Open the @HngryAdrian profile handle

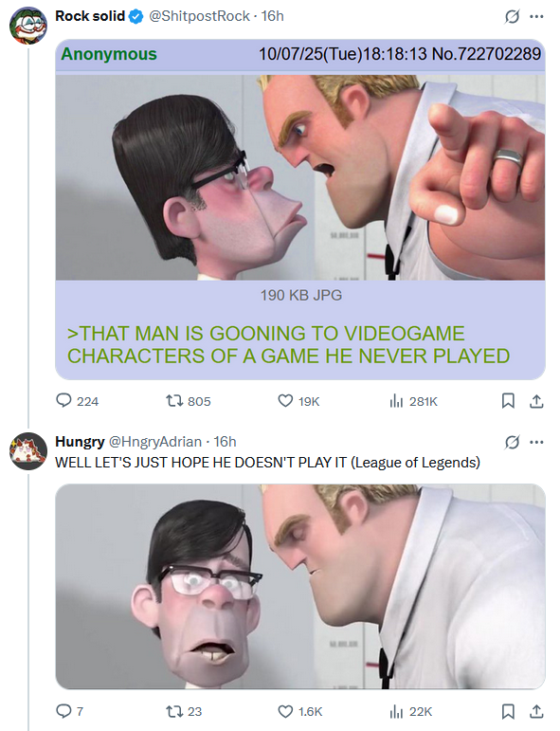[155, 441]
